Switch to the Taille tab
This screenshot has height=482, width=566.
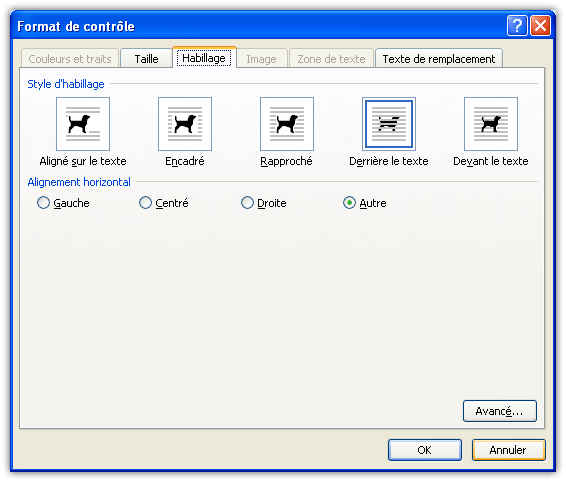click(146, 58)
